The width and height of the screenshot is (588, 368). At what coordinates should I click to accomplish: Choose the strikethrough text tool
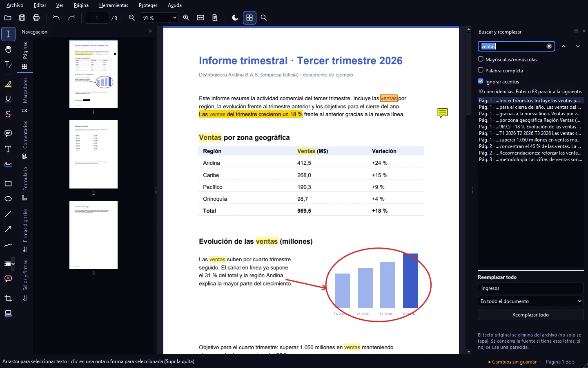tap(8, 114)
